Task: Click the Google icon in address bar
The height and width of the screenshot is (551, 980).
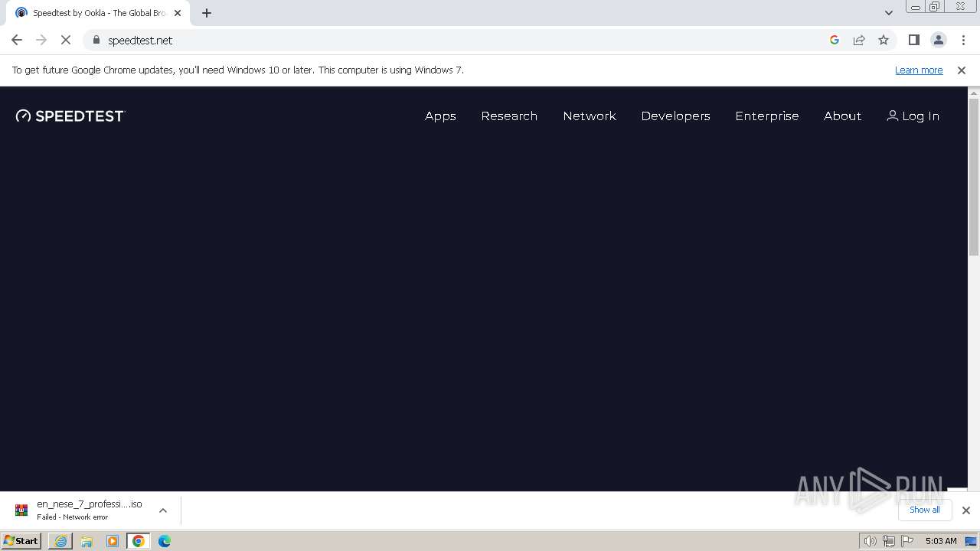Action: [x=835, y=40]
